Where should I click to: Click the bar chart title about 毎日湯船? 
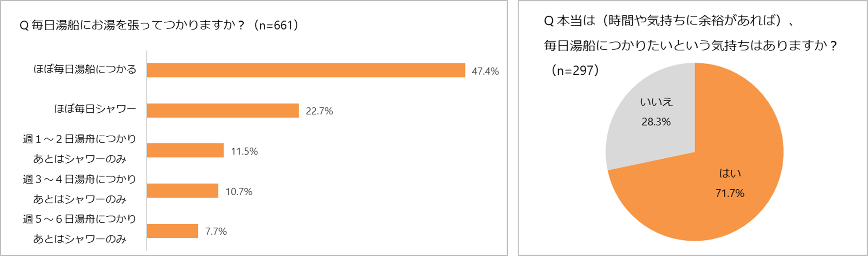point(159,26)
